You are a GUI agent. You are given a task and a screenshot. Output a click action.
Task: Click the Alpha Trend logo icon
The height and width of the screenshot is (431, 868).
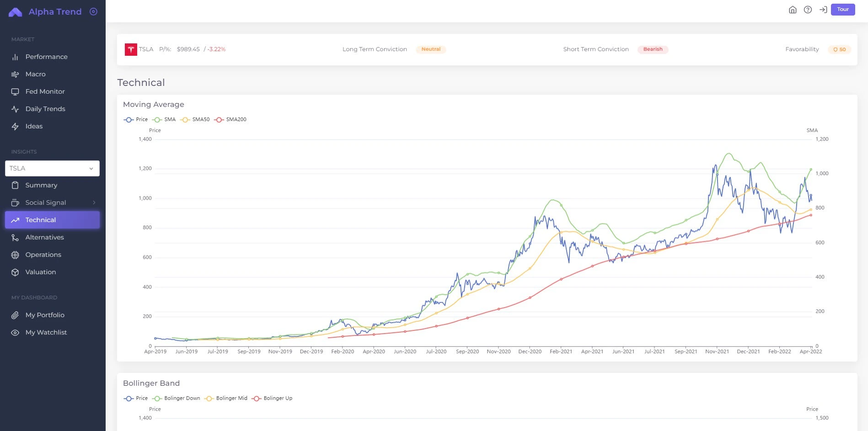pyautogui.click(x=15, y=12)
